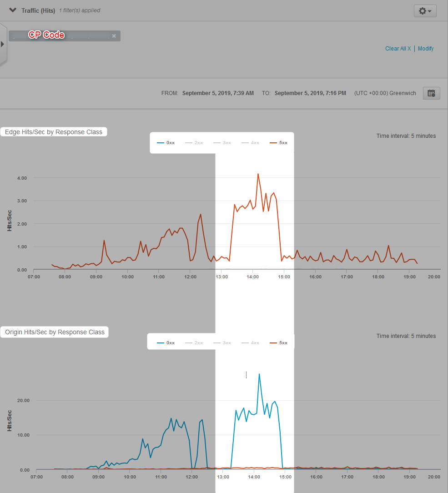Click the Modify filters link

[426, 49]
